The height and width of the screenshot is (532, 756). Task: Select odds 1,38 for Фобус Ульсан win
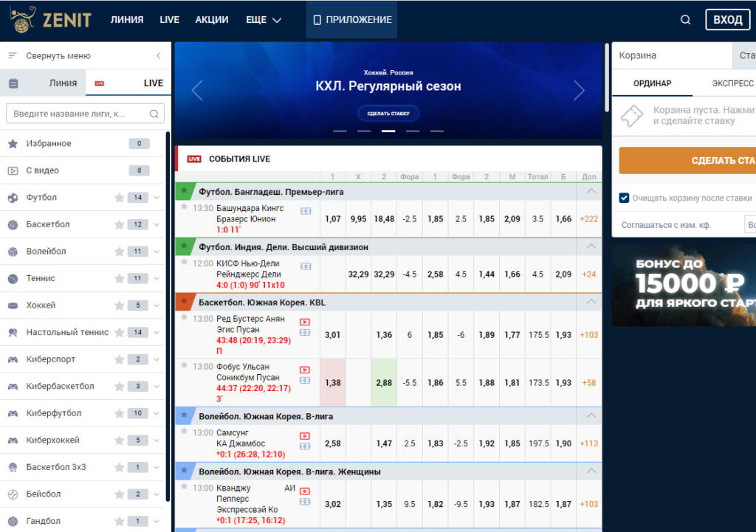(x=333, y=383)
